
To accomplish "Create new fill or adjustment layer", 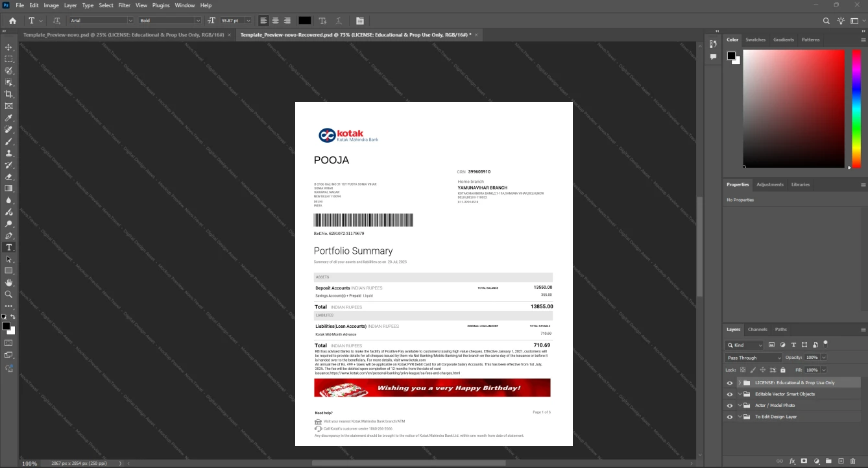I will 817,461.
